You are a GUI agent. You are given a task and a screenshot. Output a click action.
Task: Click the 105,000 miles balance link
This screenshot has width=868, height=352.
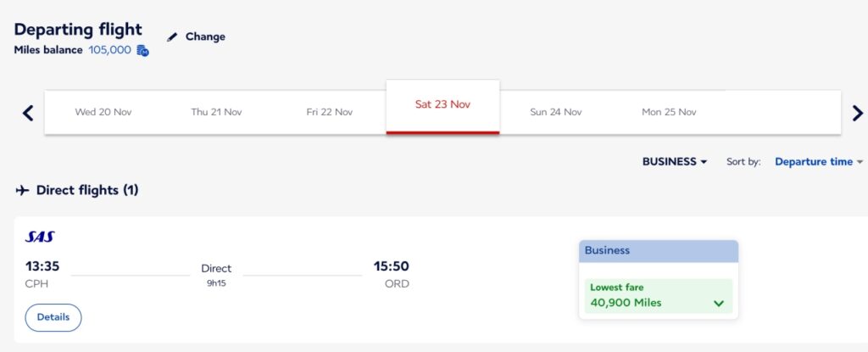pyautogui.click(x=109, y=50)
